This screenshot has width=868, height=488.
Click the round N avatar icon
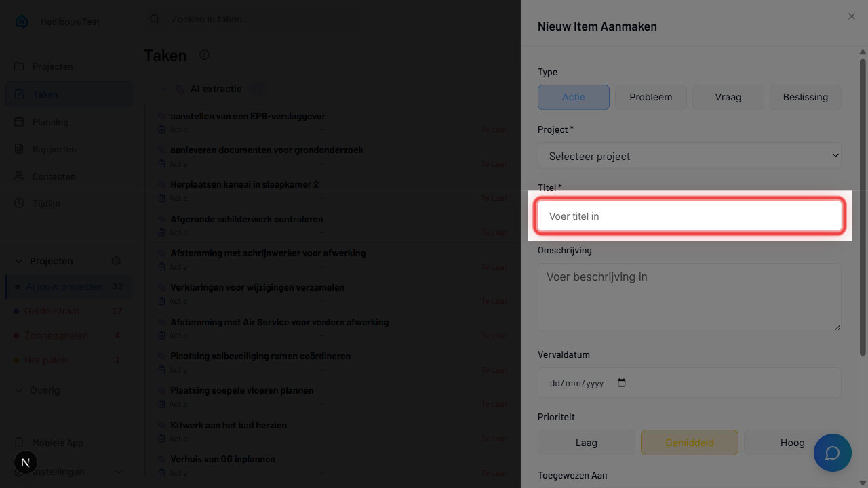click(x=25, y=462)
